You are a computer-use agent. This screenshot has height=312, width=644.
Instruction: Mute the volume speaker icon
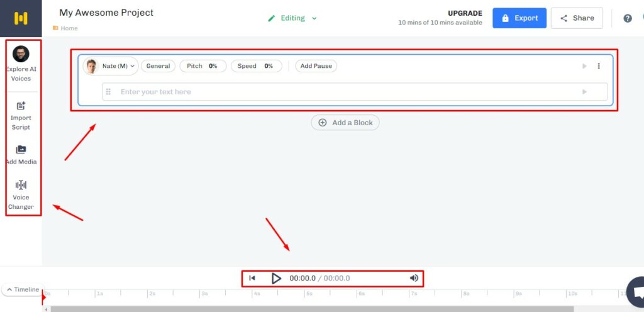(414, 278)
